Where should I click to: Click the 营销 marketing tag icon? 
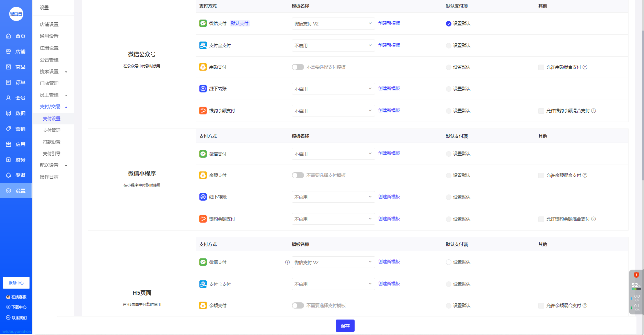[x=9, y=129]
